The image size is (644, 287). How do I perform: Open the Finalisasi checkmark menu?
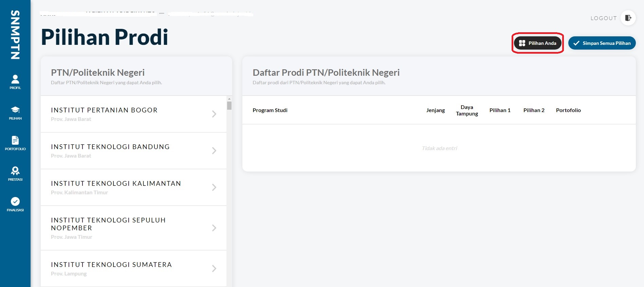(x=15, y=204)
